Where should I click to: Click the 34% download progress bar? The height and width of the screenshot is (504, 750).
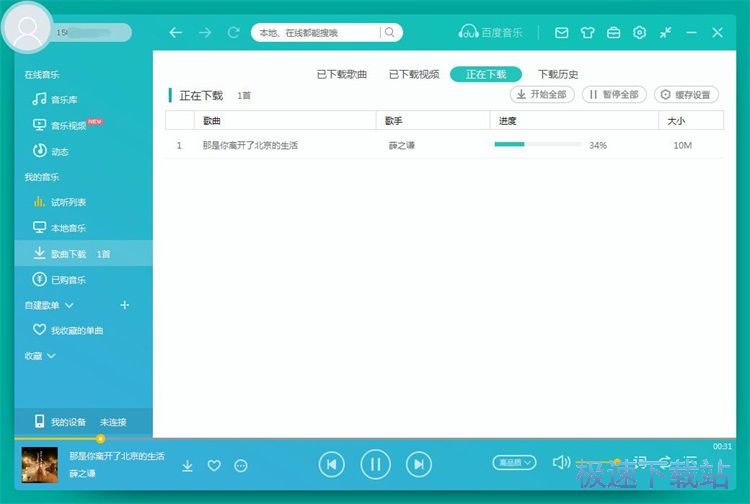(538, 144)
